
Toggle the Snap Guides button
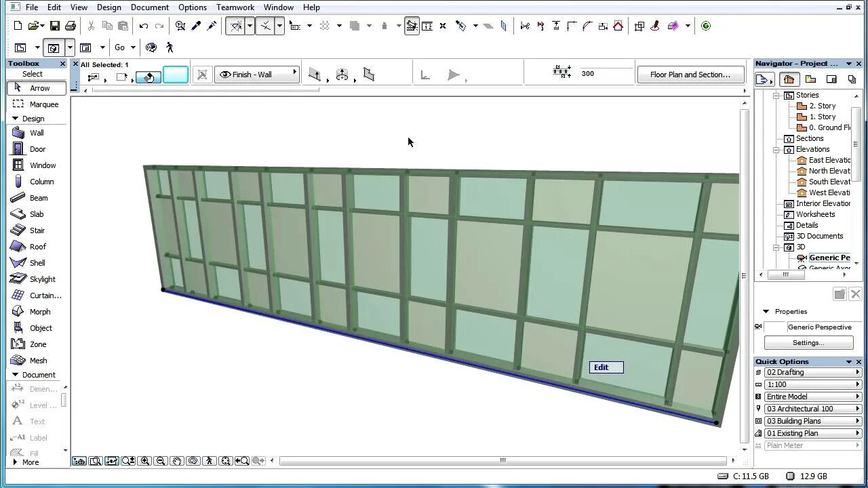[265, 26]
